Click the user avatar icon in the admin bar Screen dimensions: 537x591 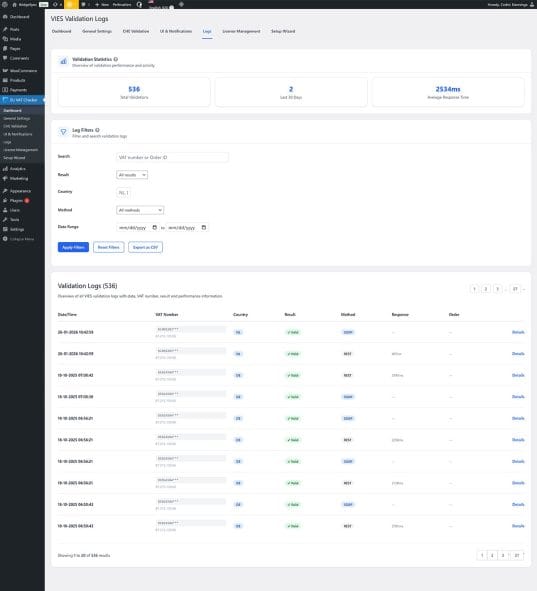(x=531, y=5)
